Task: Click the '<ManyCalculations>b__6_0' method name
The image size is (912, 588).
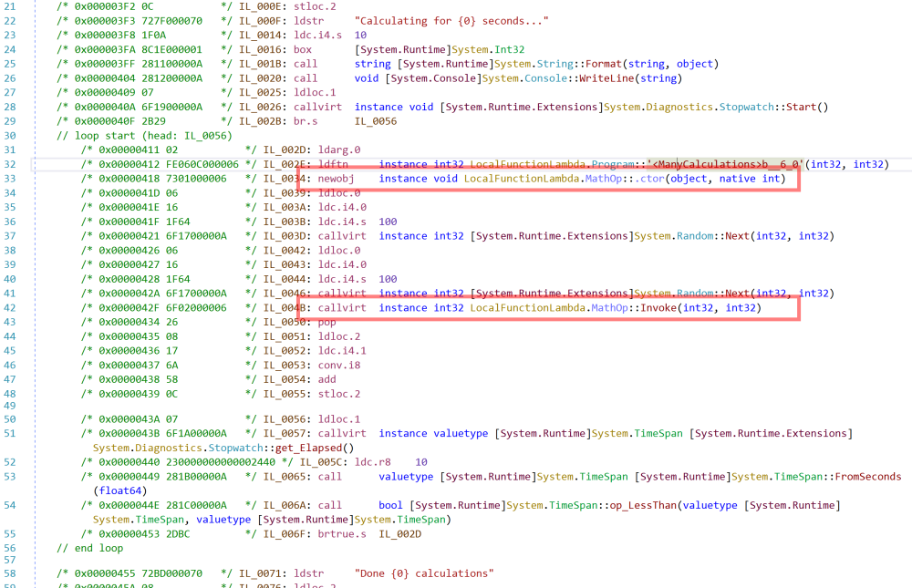Action: [726, 164]
